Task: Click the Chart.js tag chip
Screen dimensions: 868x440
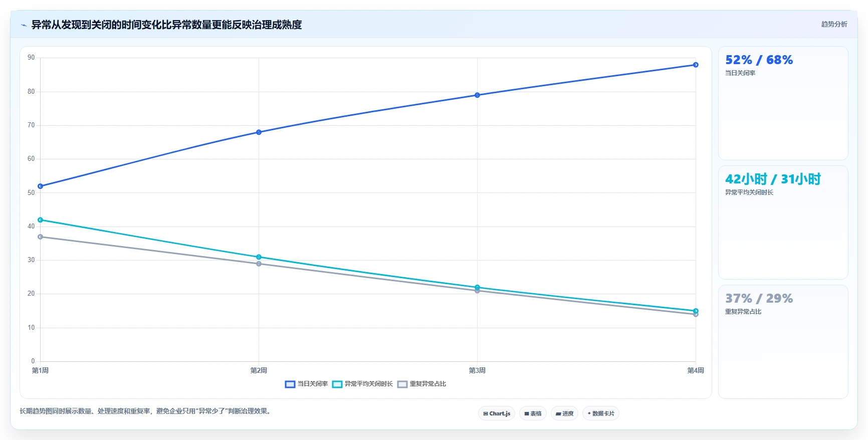Action: coord(497,413)
